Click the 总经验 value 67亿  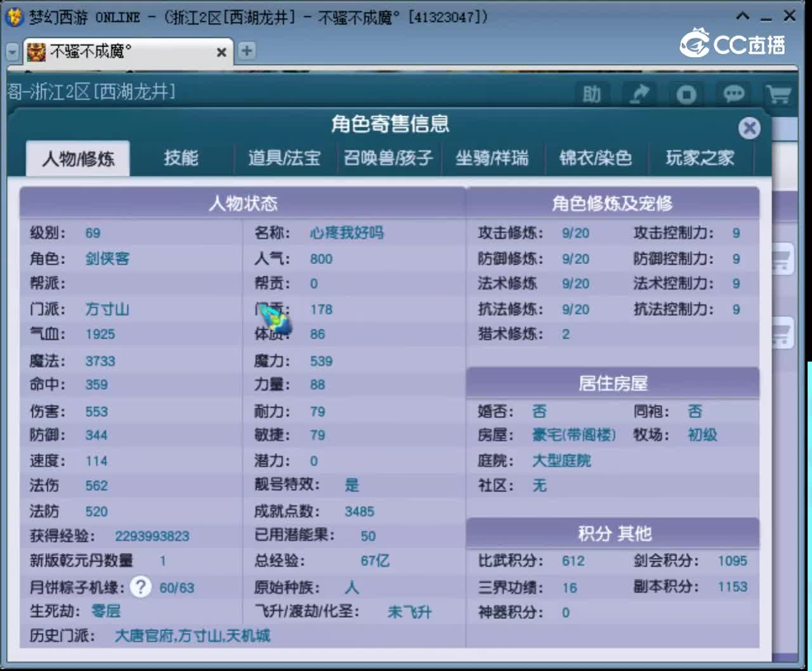click(376, 561)
